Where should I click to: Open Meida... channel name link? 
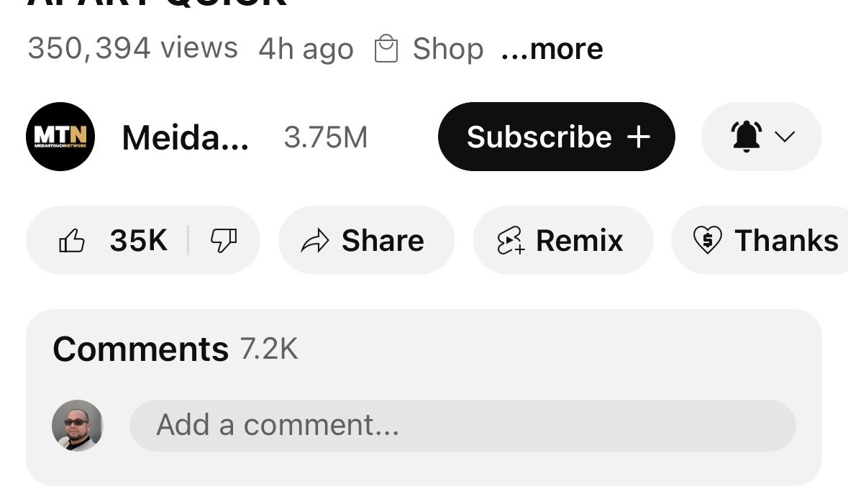tap(186, 138)
